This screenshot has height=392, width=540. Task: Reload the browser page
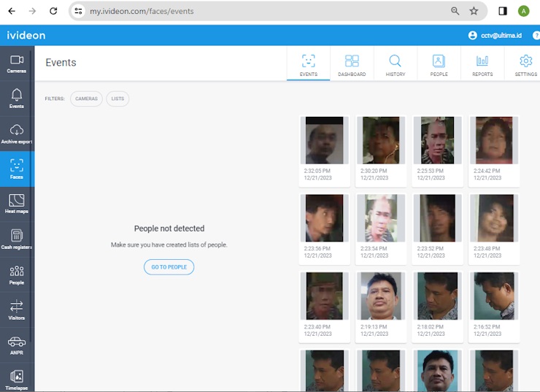(x=53, y=11)
